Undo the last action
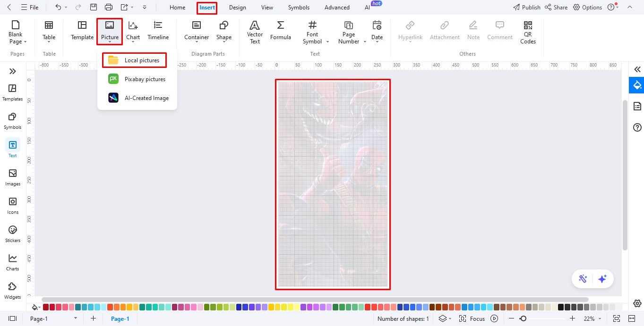This screenshot has height=326, width=644. [58, 7]
